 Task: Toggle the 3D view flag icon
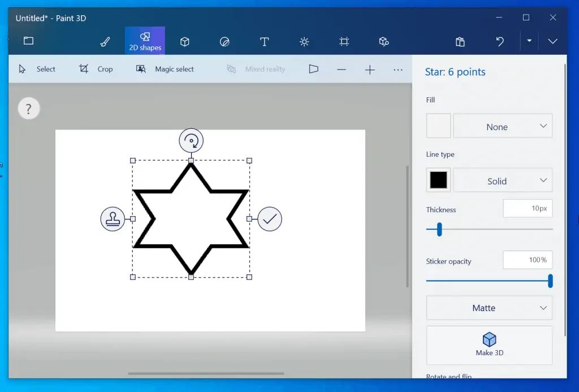coord(314,69)
